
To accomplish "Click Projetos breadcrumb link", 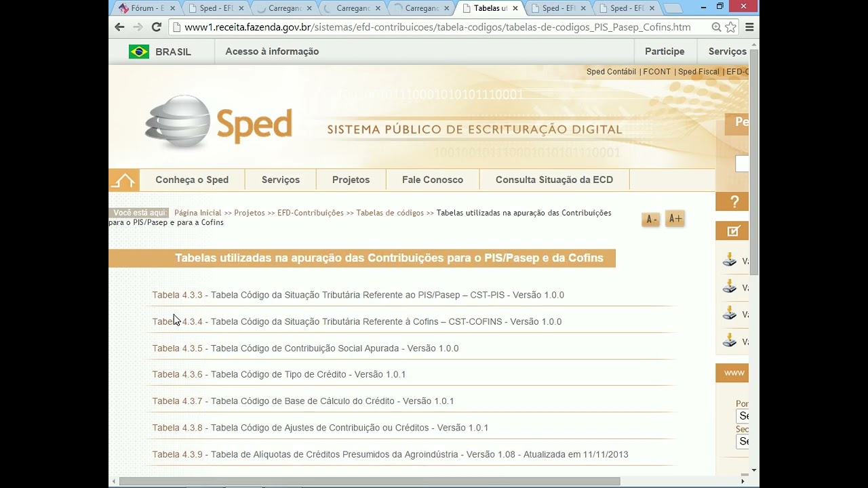I will point(250,213).
